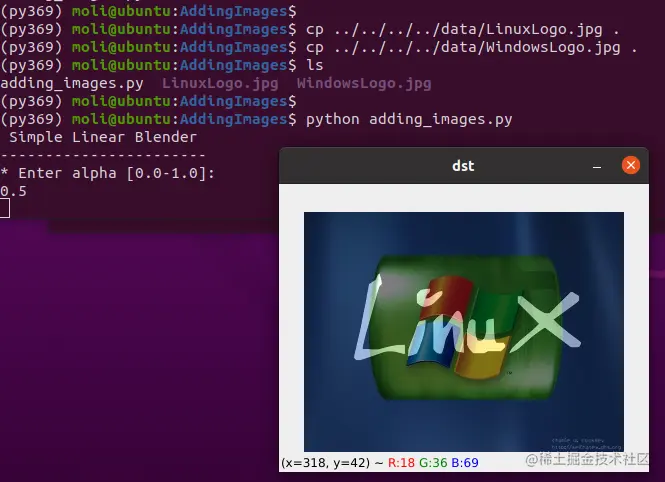Close the dst image window
The width and height of the screenshot is (665, 482).
click(x=631, y=165)
